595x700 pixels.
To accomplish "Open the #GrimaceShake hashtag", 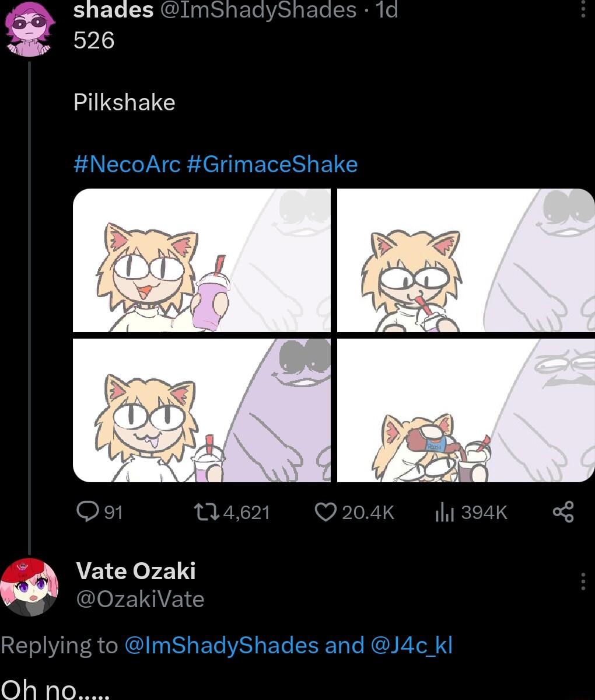I will pyautogui.click(x=272, y=164).
